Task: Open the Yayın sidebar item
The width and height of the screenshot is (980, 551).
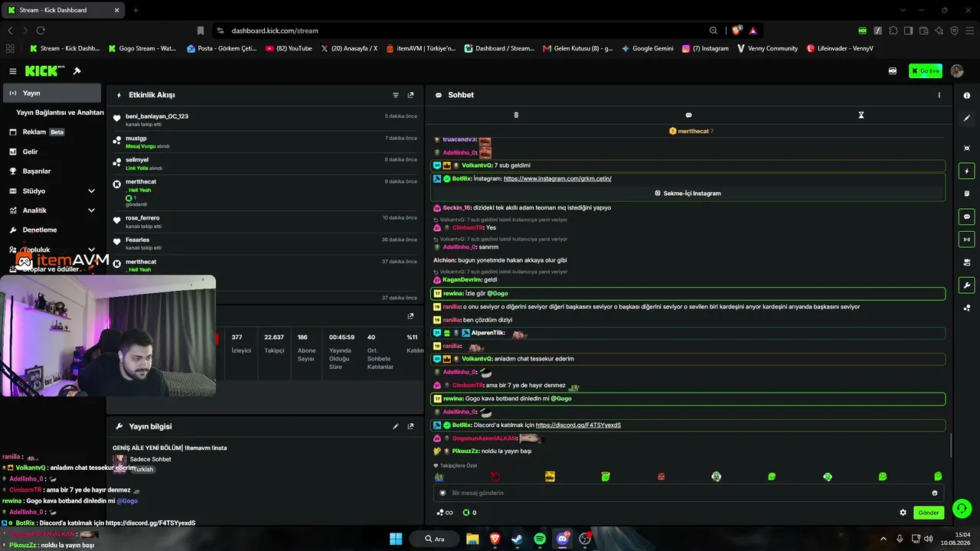Action: (51, 93)
